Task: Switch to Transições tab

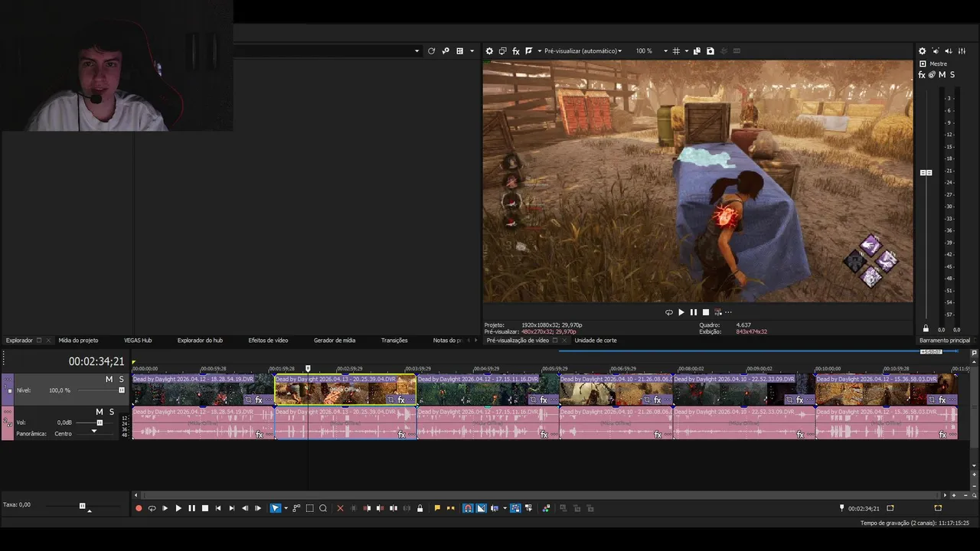Action: click(x=394, y=341)
